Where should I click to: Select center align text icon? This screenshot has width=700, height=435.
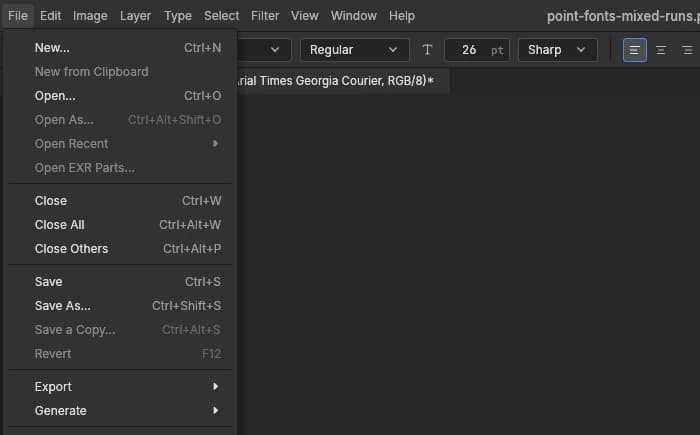(x=661, y=50)
